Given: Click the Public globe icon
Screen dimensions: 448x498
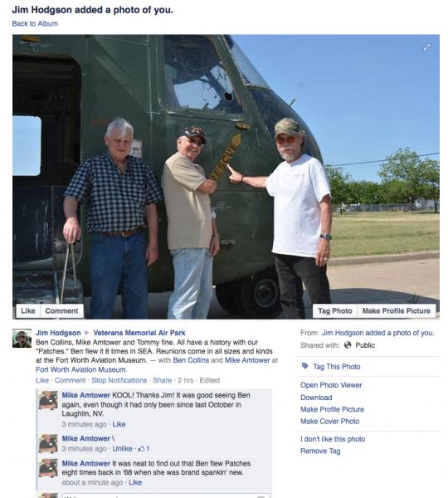Looking at the screenshot, I should coord(348,345).
